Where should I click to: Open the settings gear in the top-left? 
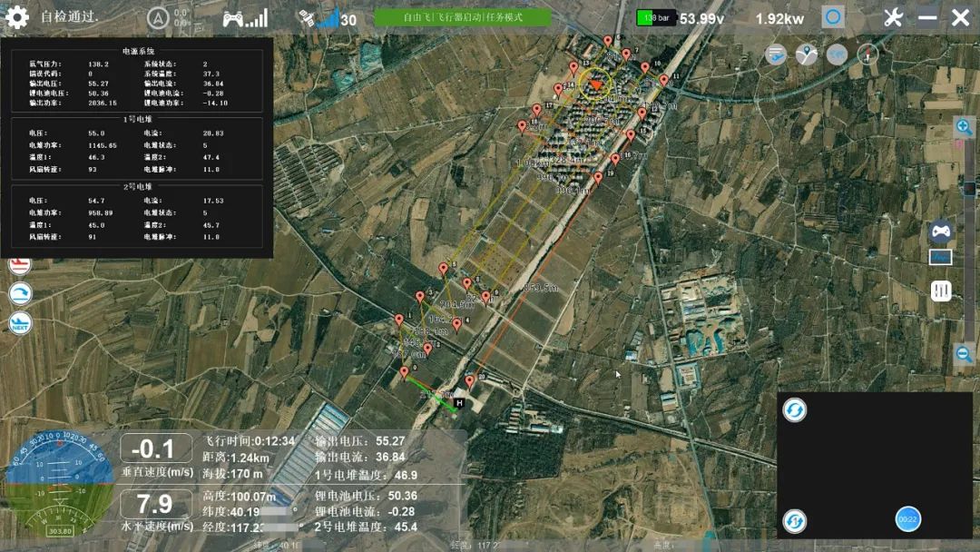pos(17,17)
